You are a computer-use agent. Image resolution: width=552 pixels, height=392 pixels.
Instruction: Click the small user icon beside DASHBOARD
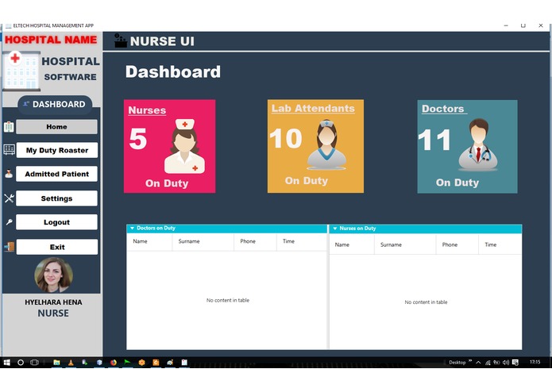(x=26, y=104)
